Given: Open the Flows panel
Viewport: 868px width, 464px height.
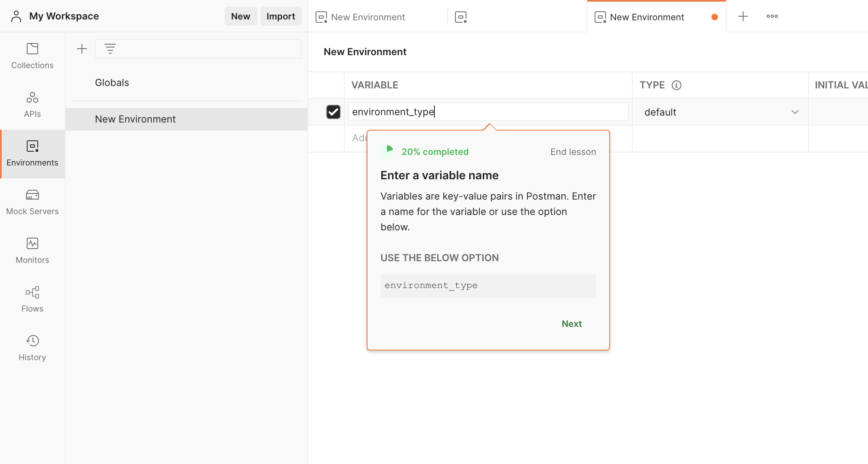Looking at the screenshot, I should click(x=32, y=299).
